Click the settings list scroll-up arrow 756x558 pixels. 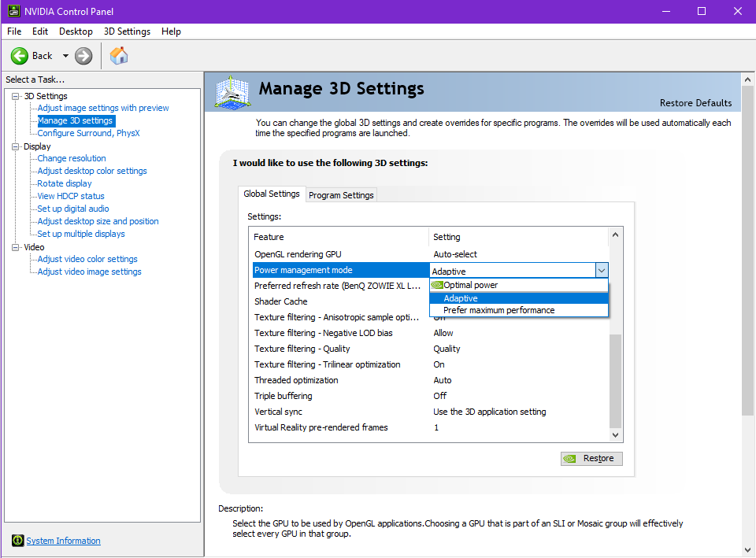pyautogui.click(x=615, y=235)
